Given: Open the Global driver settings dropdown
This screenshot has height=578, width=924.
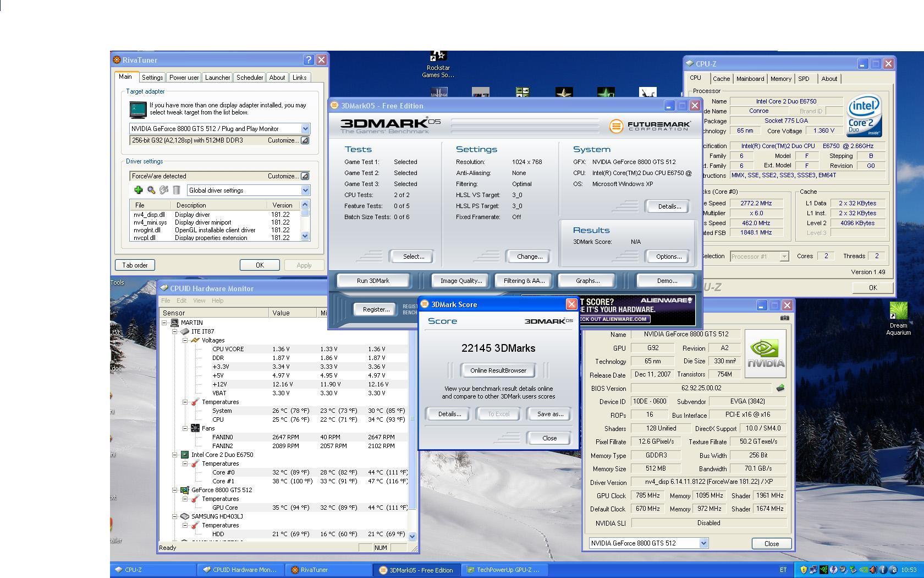Looking at the screenshot, I should pos(305,190).
